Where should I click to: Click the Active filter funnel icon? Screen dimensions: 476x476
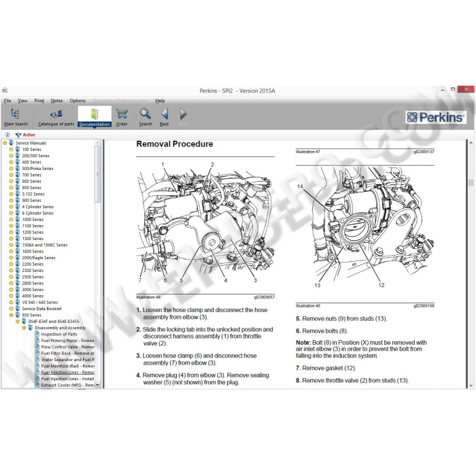point(18,135)
